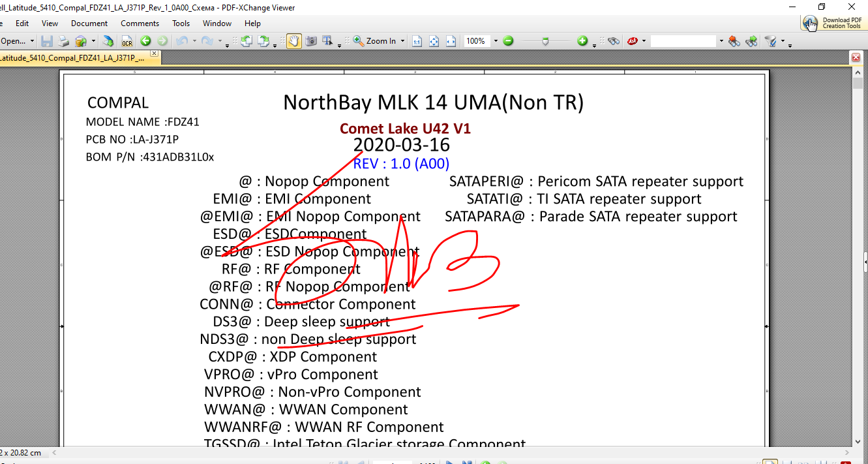
Task: Click the email/send document icon
Action: (81, 41)
